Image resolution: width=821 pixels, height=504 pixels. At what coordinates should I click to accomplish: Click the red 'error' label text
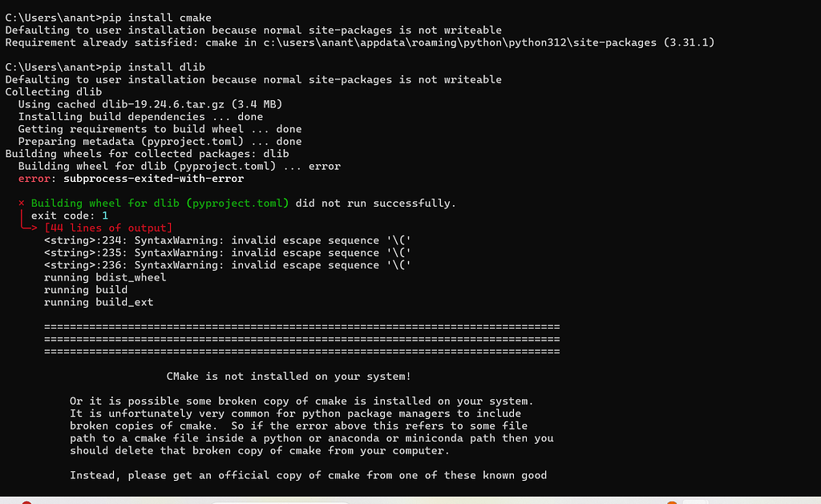pos(34,179)
